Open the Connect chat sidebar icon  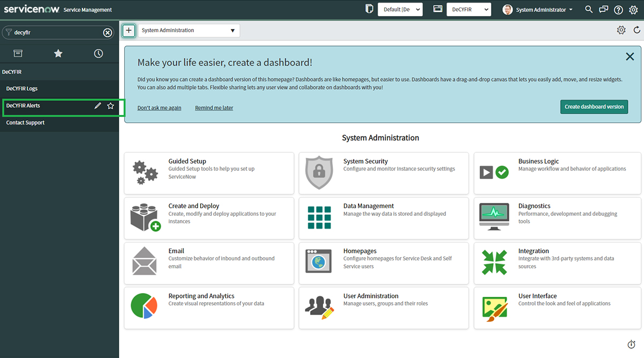point(604,10)
